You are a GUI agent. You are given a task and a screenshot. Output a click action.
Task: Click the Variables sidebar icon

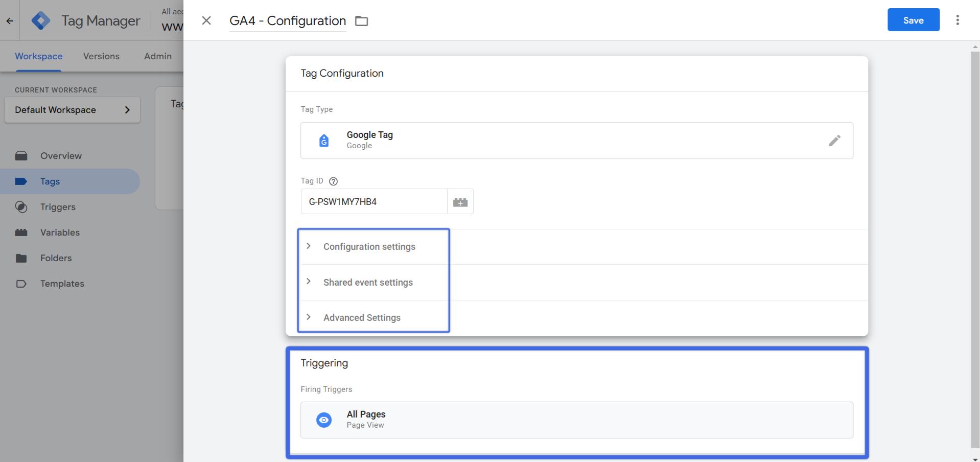21,233
